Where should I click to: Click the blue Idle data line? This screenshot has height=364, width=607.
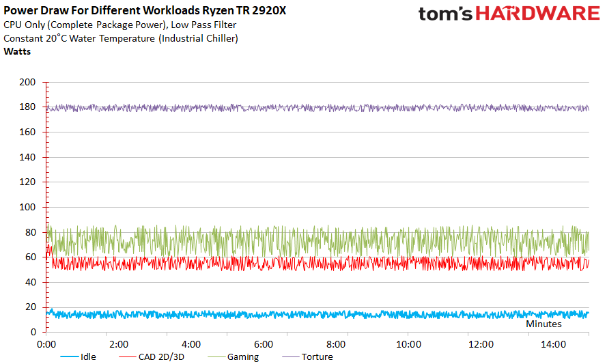pyautogui.click(x=317, y=314)
